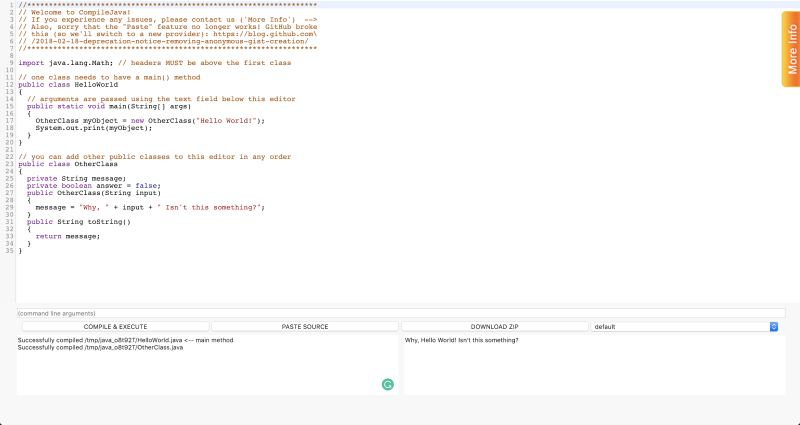800x425 pixels.
Task: Click the 'one class needs to have a main()' comment
Action: point(109,78)
